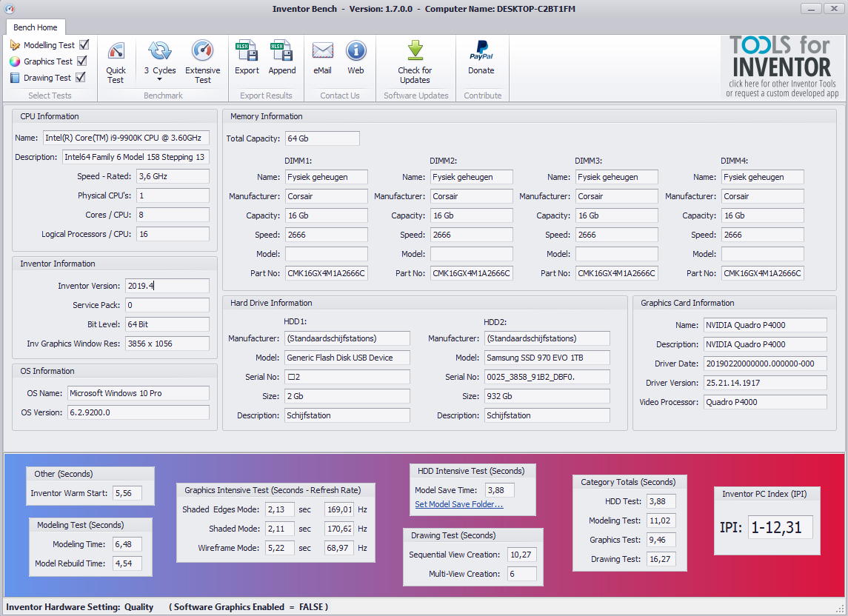Click the Driver Date field
Screen dimensions: 848x616
(765, 364)
